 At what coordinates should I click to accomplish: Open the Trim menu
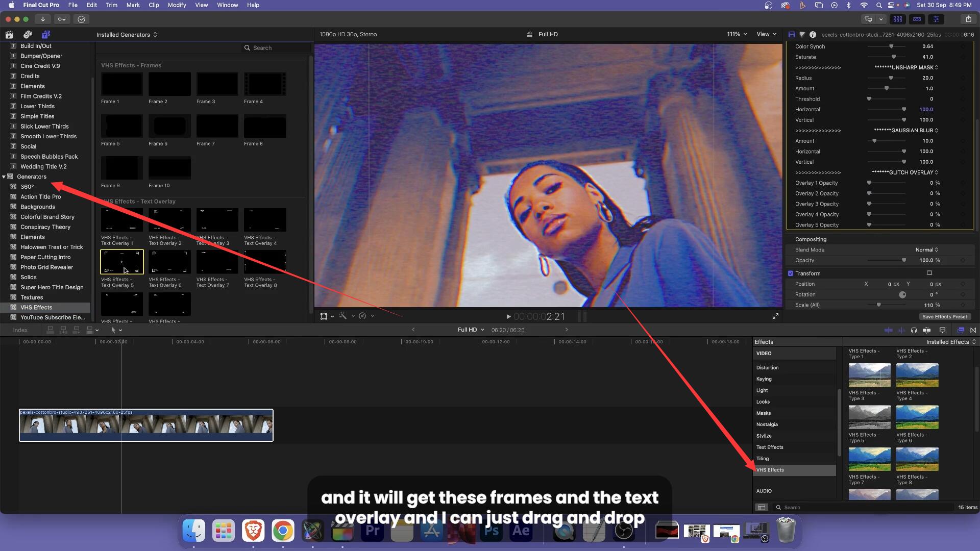111,5
